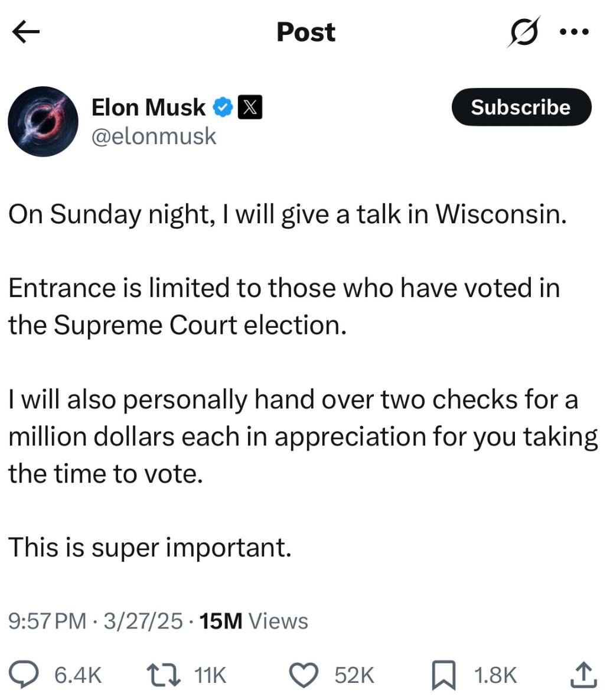Image resolution: width=610 pixels, height=700 pixels.
Task: Click the blue verified checkmark badge
Action: 222,108
